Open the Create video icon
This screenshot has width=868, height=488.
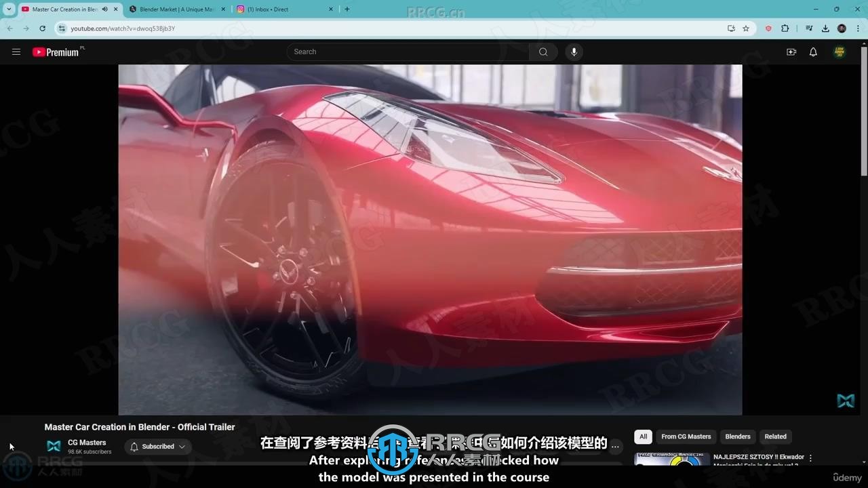coord(791,52)
